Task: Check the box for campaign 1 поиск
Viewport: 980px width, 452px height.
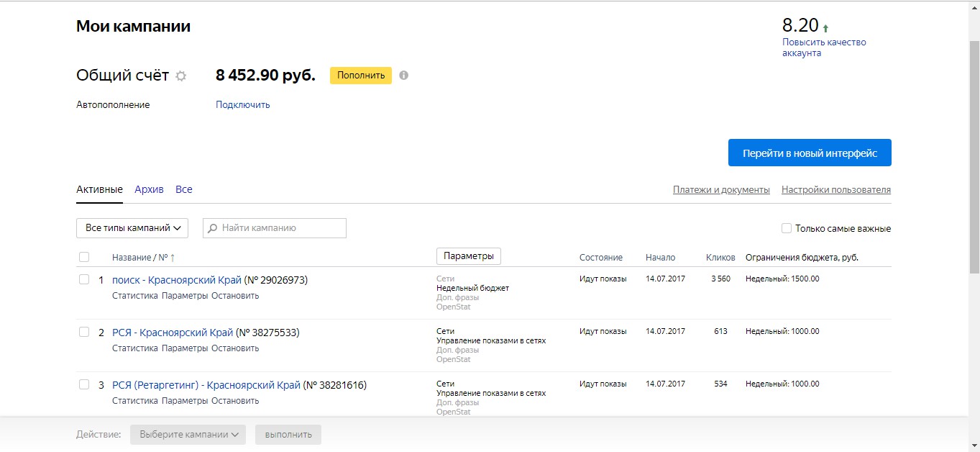Action: tap(84, 279)
